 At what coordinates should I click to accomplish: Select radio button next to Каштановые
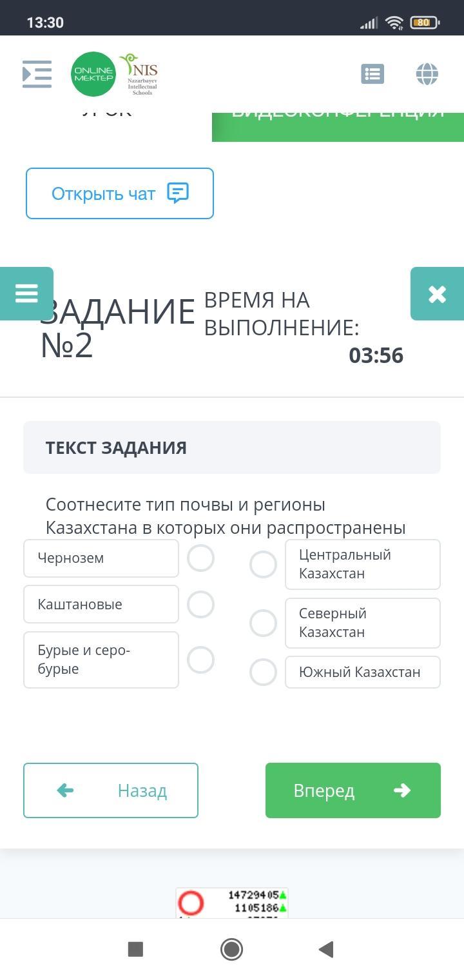(x=200, y=605)
